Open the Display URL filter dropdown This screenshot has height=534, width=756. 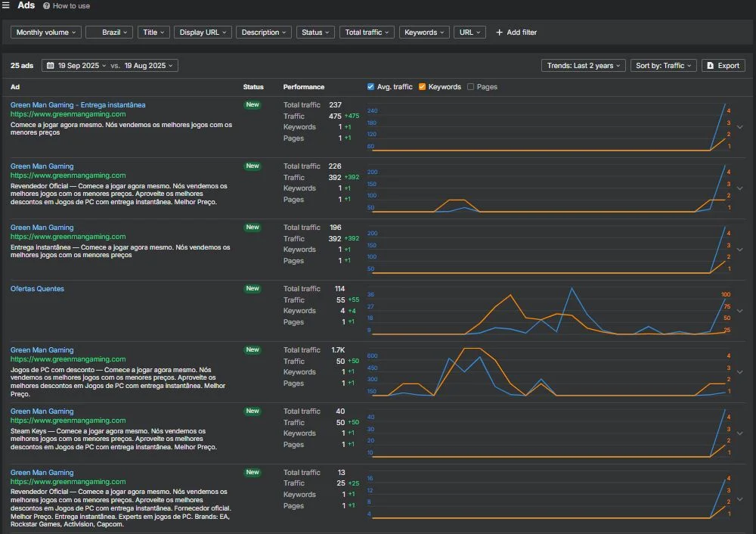[203, 33]
